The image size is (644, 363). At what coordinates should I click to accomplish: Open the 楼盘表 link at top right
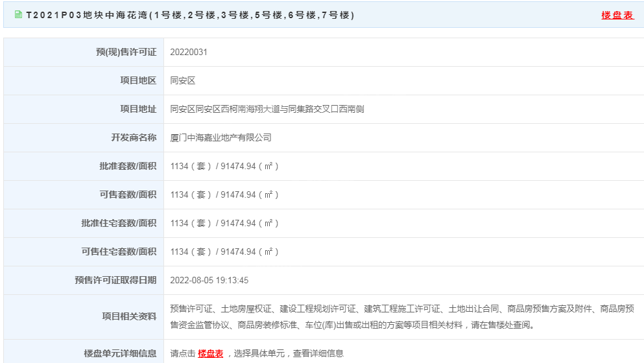[617, 15]
